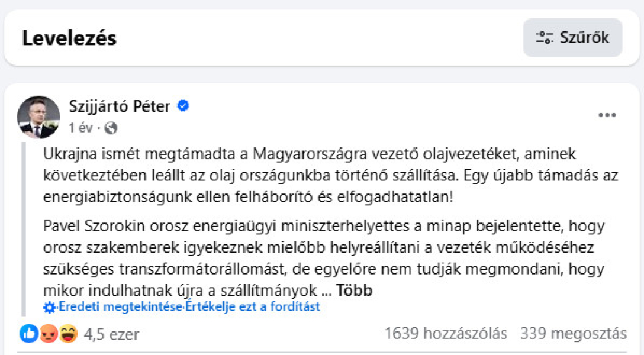
Task: Click the Angry reaction icon
Action: (48, 334)
